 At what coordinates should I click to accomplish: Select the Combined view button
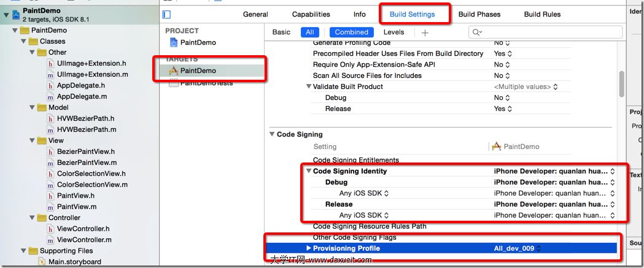pos(351,33)
